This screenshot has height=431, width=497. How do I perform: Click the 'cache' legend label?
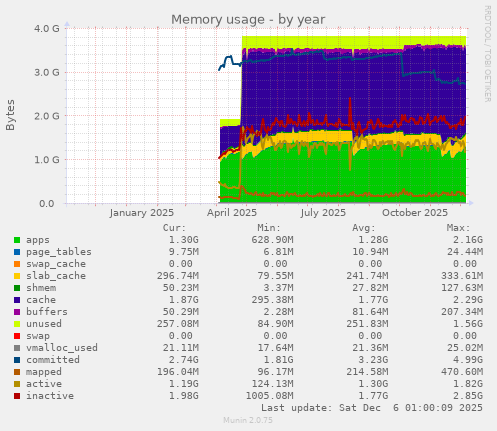pyautogui.click(x=41, y=300)
